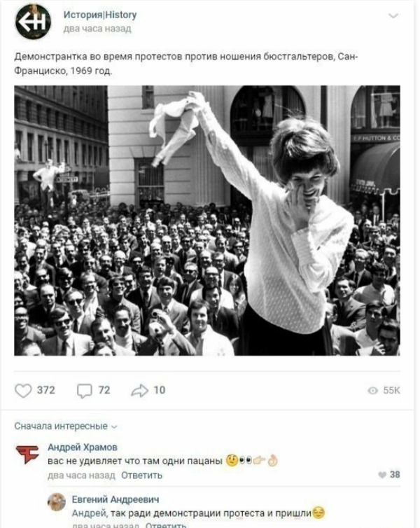Image resolution: width=420 pixels, height=528 pixels.
Task: Share the post with the arrow icon
Action: pos(140,391)
